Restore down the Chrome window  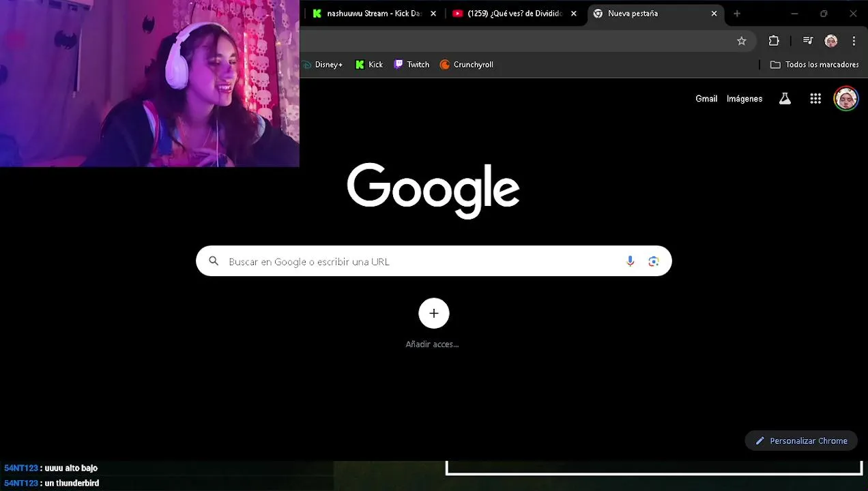coord(824,14)
